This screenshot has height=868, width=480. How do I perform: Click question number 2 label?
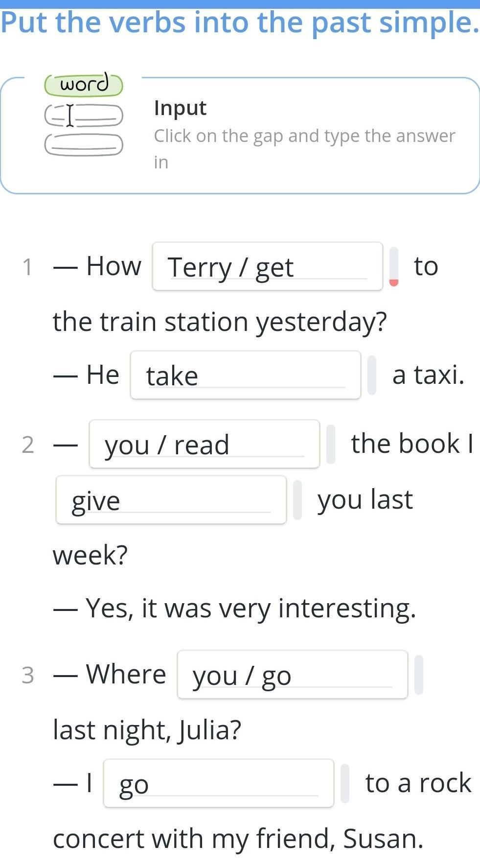(28, 445)
